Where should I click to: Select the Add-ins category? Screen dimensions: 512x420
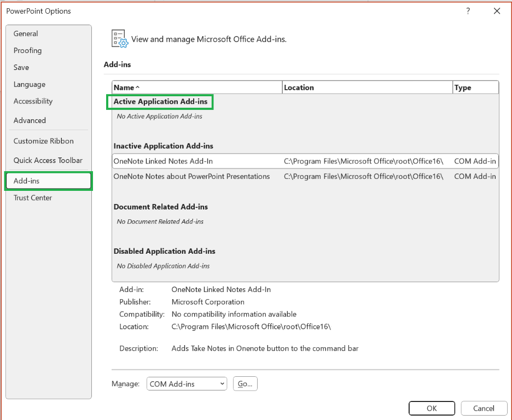48,181
